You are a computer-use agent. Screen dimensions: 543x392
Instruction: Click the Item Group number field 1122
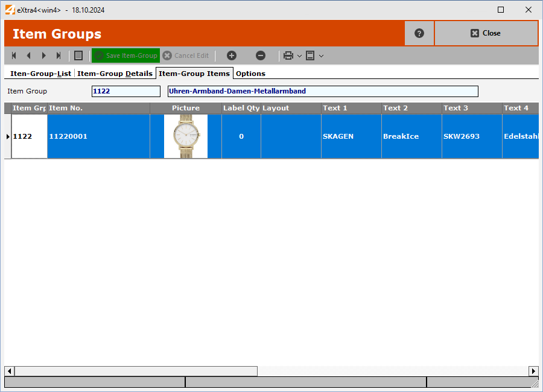(125, 91)
